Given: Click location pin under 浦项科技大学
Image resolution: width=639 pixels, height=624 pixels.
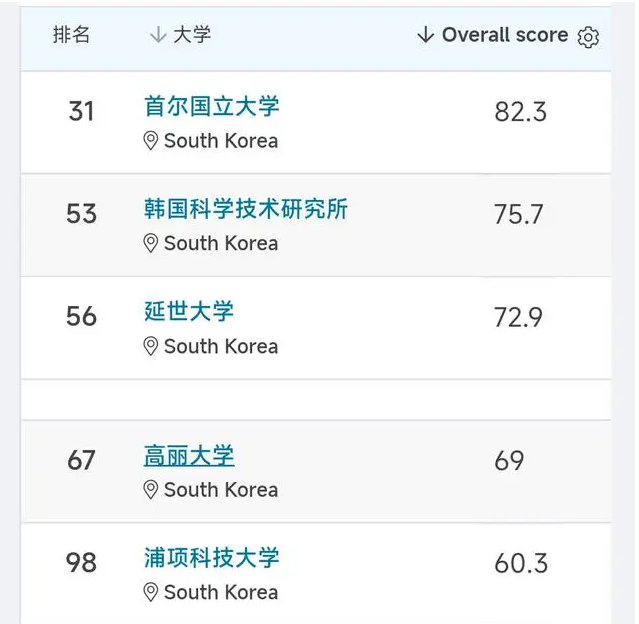Looking at the screenshot, I should (x=151, y=593).
